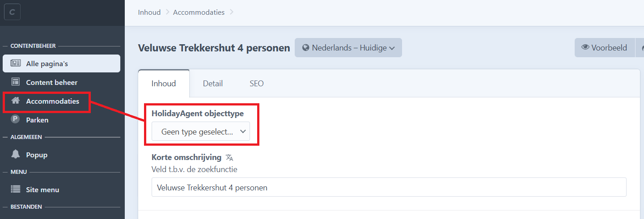Open the Nederlands – Huidige language dropdown
The image size is (644, 219).
point(348,48)
